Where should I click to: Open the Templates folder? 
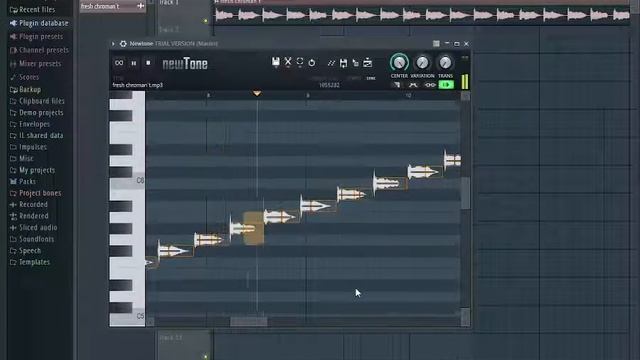point(30,262)
